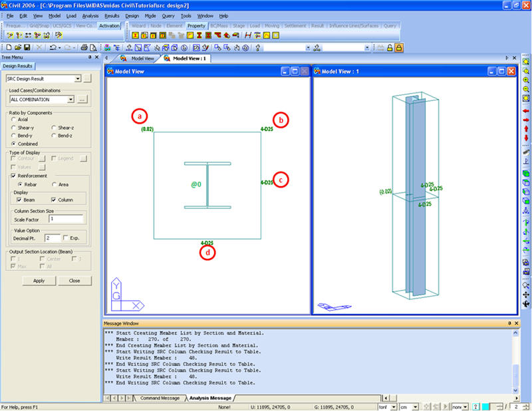Click the Undo toolbar icon
This screenshot has height=411, width=532.
53,48
